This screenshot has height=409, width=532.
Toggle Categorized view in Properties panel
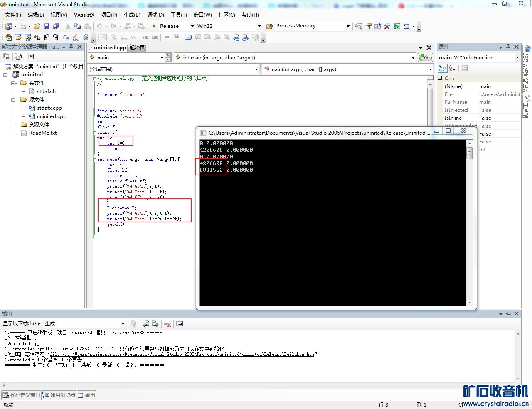(443, 68)
